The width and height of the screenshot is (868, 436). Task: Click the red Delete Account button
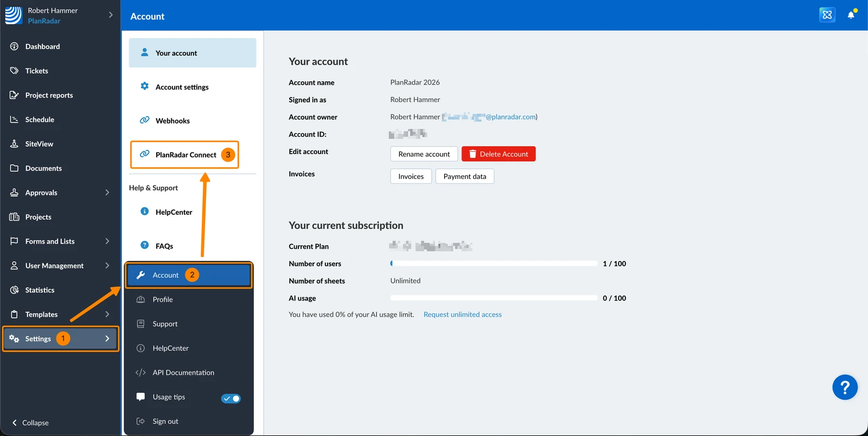[499, 154]
